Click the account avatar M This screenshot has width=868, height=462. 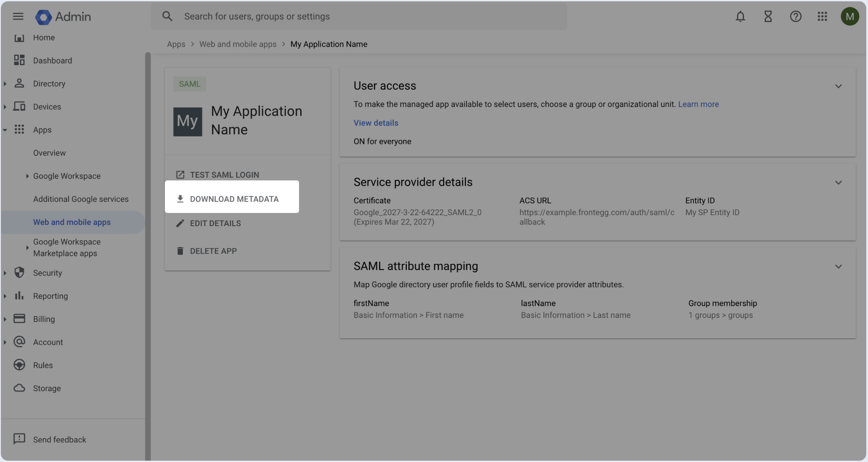tap(850, 17)
